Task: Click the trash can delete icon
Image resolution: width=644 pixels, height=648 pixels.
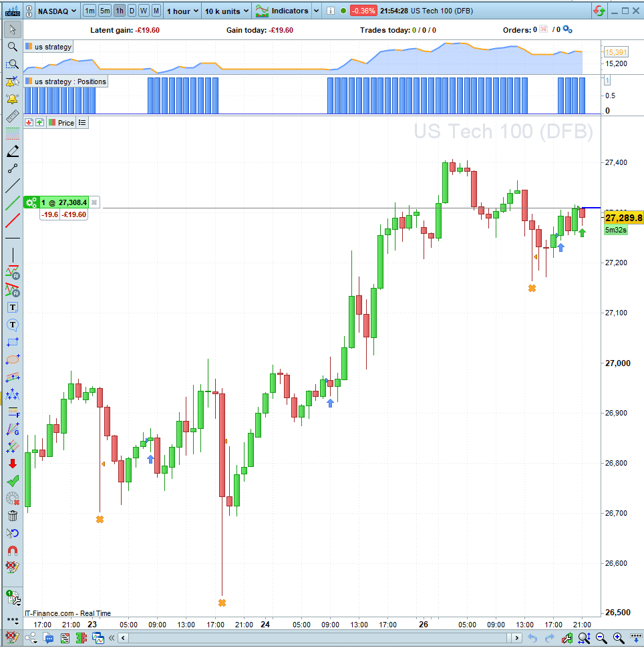Action: pos(13,516)
